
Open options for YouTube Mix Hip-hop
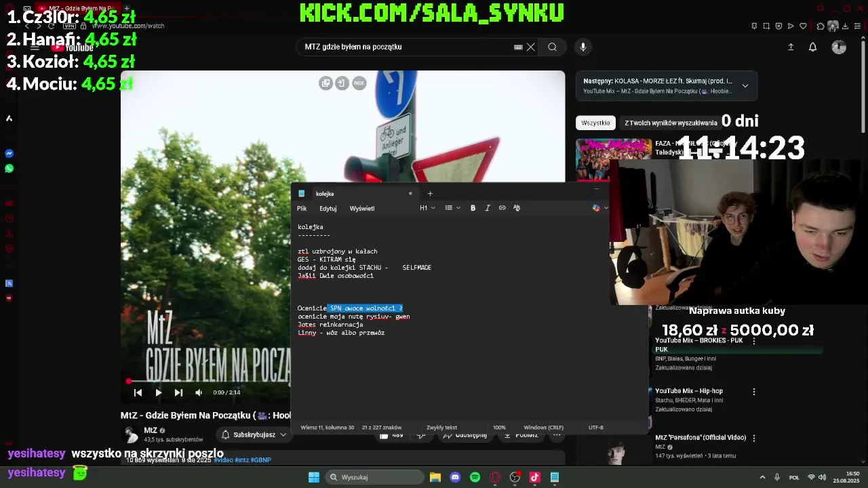point(753,392)
